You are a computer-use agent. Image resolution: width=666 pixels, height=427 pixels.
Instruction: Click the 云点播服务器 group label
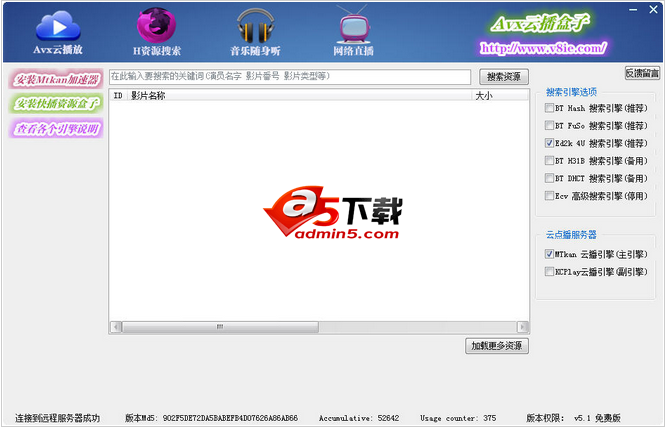pyautogui.click(x=571, y=235)
